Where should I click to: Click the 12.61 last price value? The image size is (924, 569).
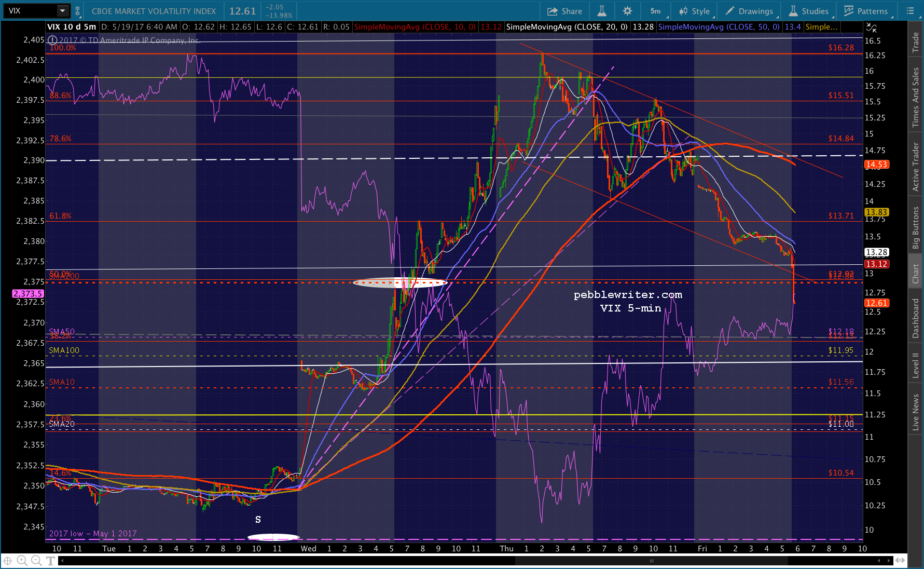pyautogui.click(x=243, y=11)
